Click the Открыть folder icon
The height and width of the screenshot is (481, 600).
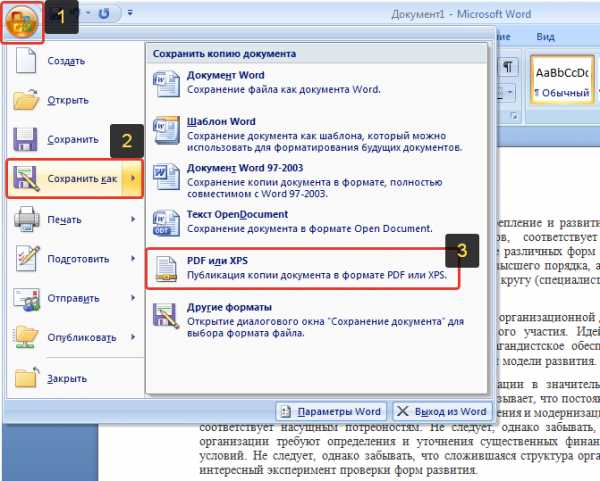point(26,99)
